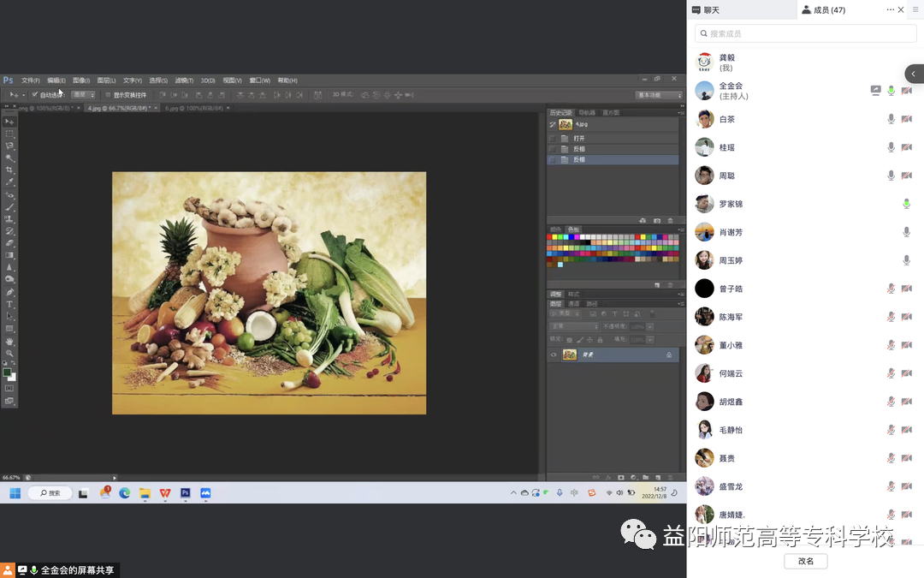Viewport: 924px width, 578px height.
Task: Click the history panel camera snapshot icon
Action: click(x=657, y=221)
